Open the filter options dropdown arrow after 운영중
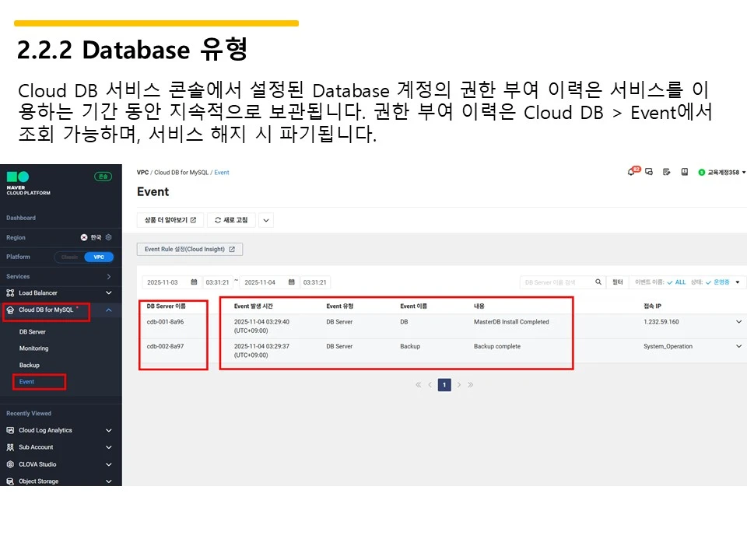 pos(738,282)
